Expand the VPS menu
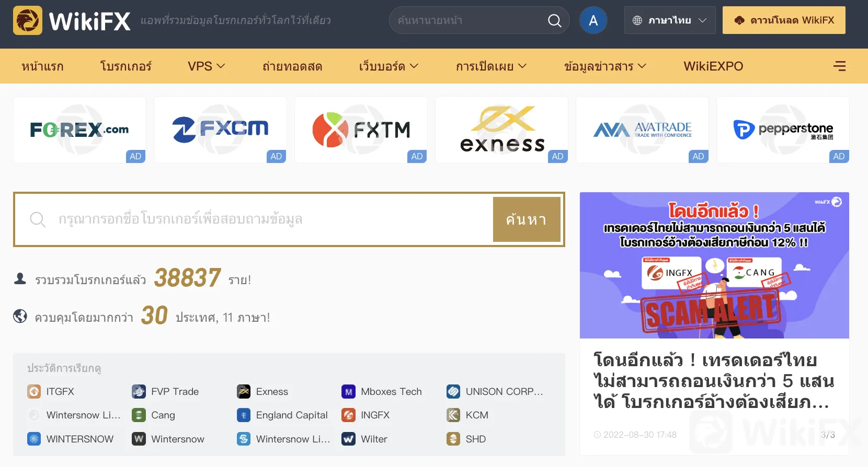868x467 pixels. (x=206, y=66)
